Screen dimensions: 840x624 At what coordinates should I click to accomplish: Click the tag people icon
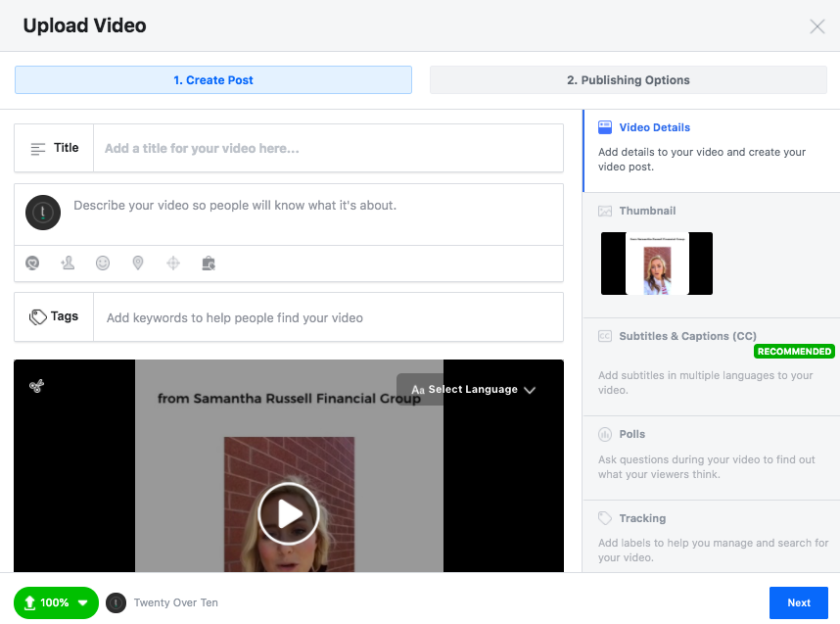click(68, 264)
